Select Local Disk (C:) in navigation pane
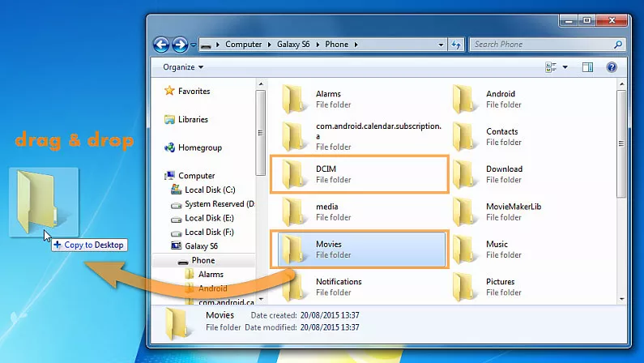The image size is (644, 363). [209, 190]
